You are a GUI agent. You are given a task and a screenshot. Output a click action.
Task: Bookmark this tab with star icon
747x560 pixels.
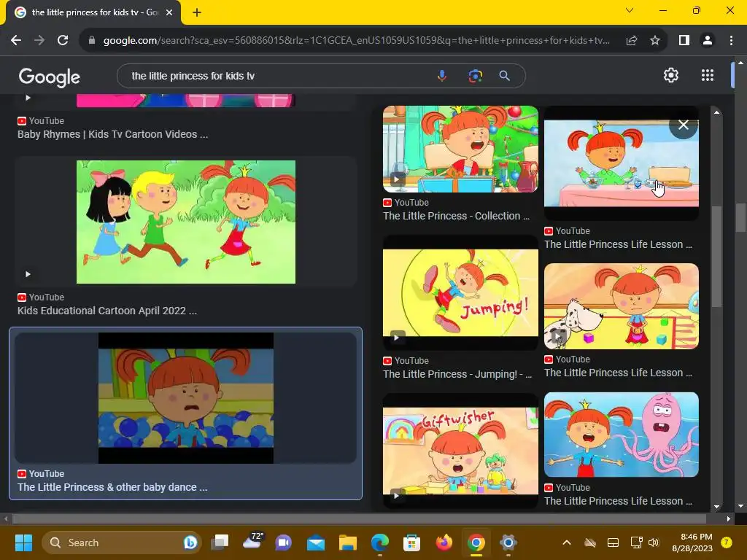coord(655,41)
